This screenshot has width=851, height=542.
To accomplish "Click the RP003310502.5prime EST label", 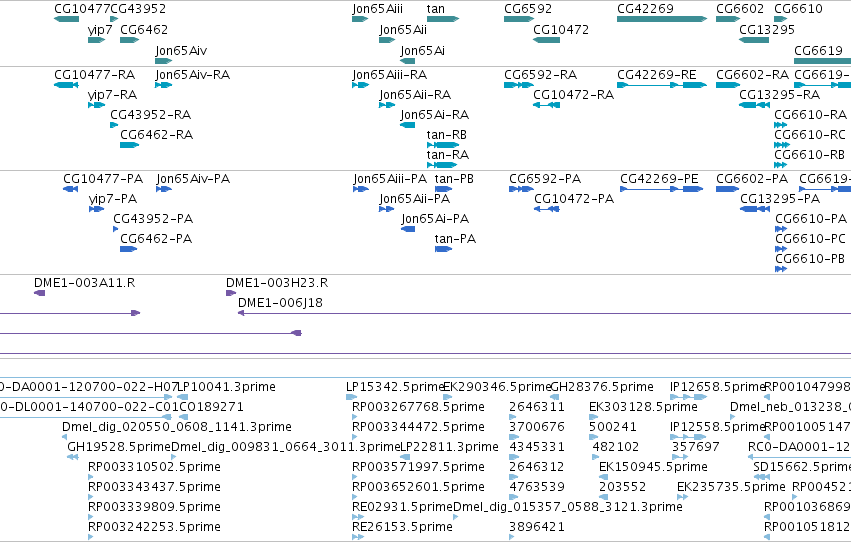I will click(x=154, y=468).
